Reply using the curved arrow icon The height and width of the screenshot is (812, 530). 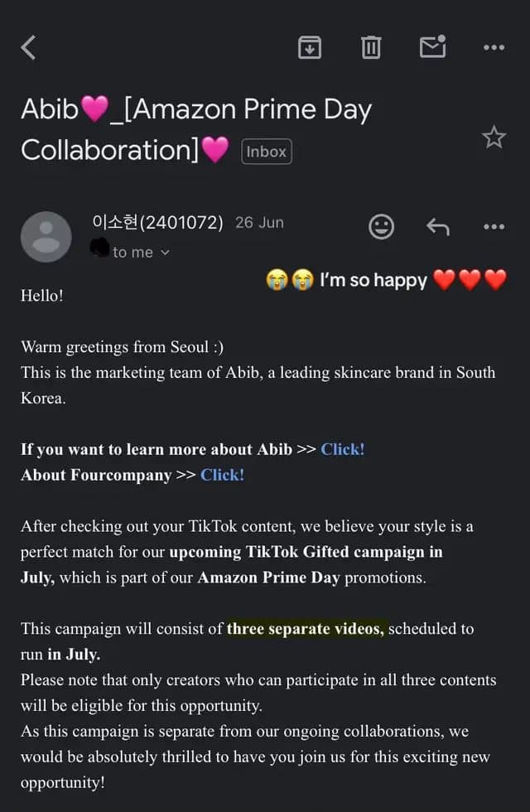[438, 227]
